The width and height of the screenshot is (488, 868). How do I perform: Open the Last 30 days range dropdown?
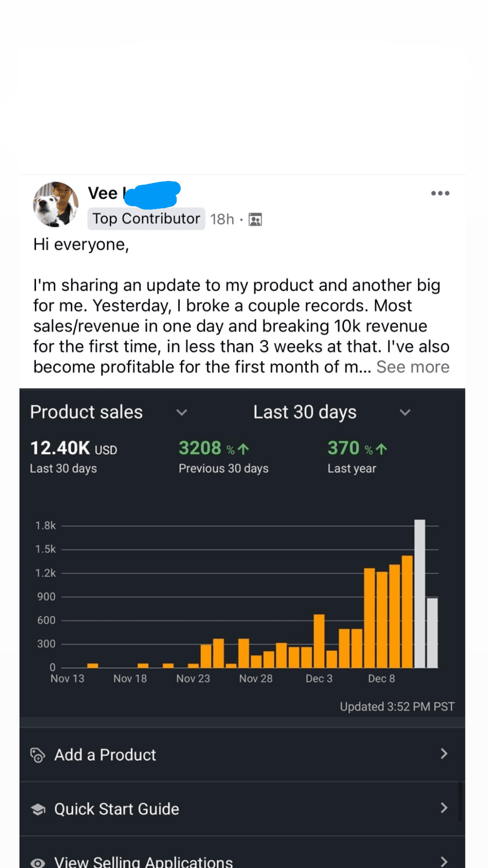coord(405,412)
